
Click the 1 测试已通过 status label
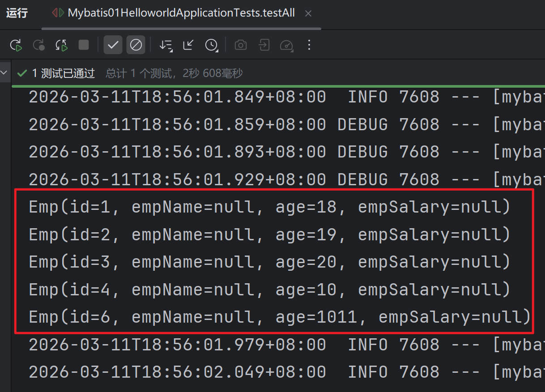click(x=63, y=73)
